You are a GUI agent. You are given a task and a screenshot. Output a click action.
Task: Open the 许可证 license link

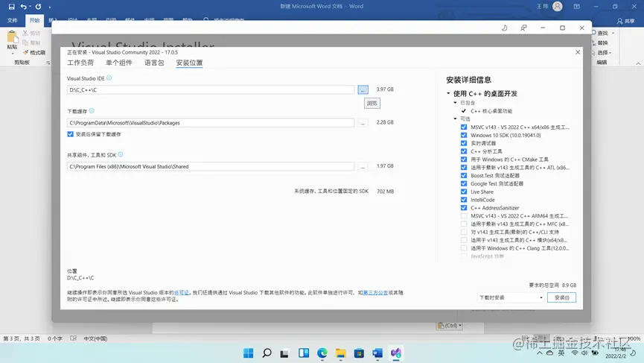tap(182, 293)
